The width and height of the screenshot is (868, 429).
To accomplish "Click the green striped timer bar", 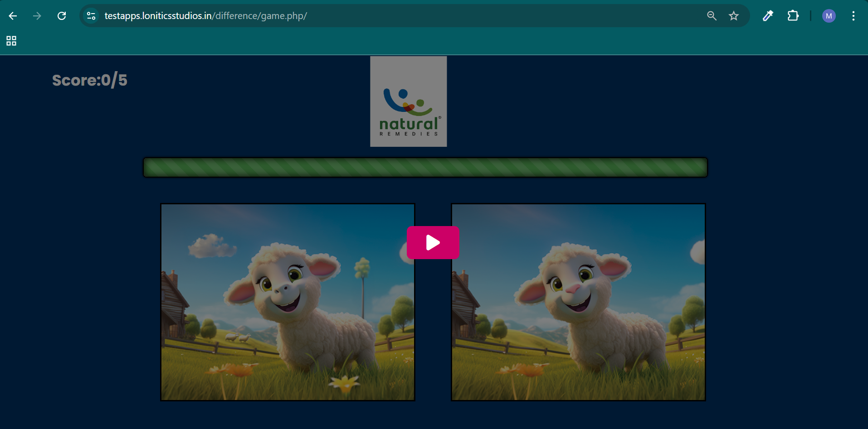I will [x=425, y=168].
